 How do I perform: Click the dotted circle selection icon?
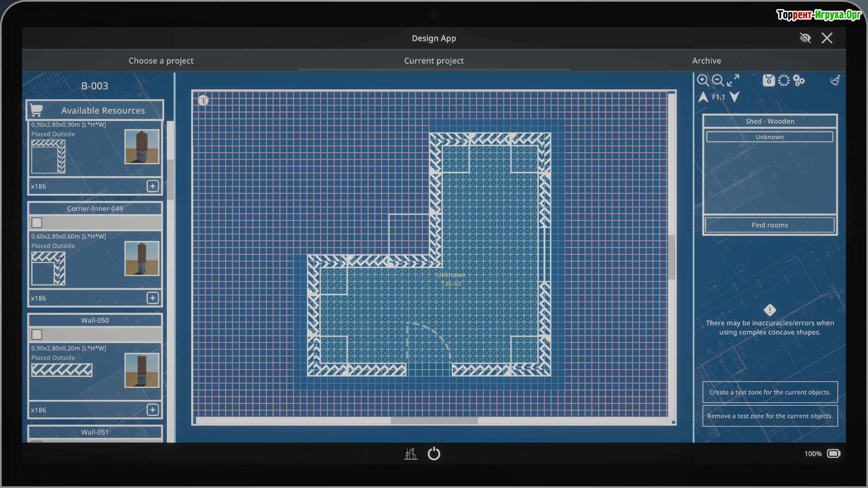(783, 80)
